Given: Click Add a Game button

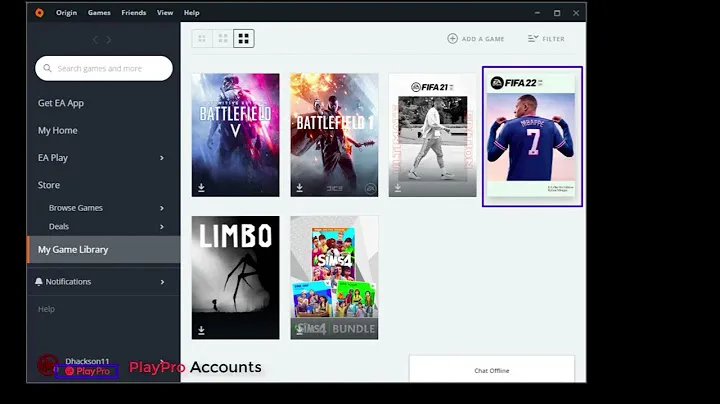Looking at the screenshot, I should click(476, 39).
